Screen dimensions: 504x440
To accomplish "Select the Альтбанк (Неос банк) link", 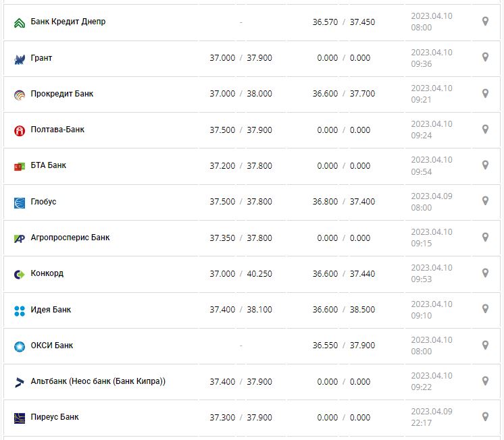I will [x=98, y=381].
